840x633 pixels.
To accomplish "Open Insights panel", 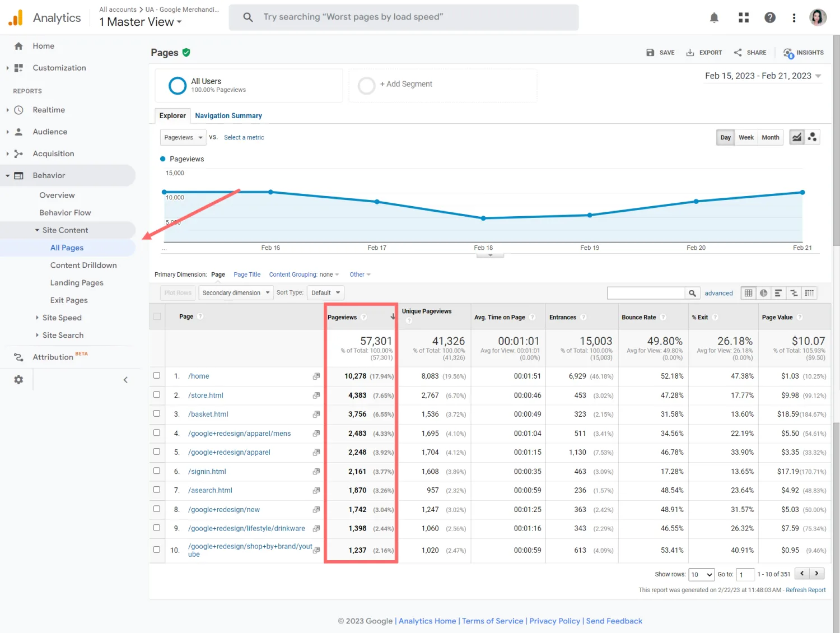I will point(804,53).
